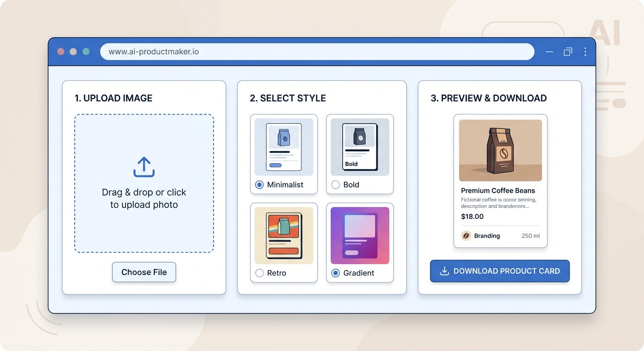Click the Gradient style label
644x351 pixels.
(x=359, y=273)
